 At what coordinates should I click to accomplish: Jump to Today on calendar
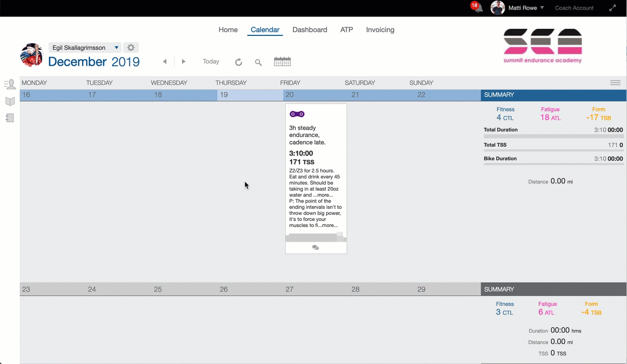click(x=211, y=62)
